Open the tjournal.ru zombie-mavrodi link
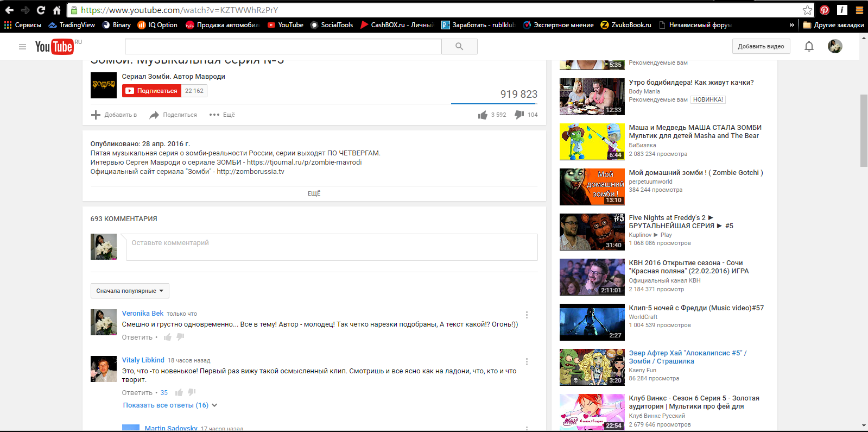The height and width of the screenshot is (432, 868). click(304, 162)
